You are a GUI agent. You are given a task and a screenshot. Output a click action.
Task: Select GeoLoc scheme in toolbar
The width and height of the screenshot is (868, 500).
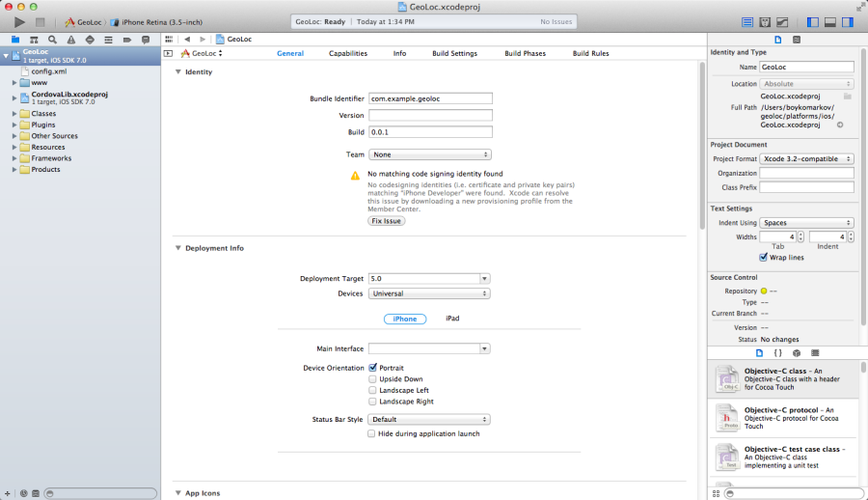pos(84,23)
